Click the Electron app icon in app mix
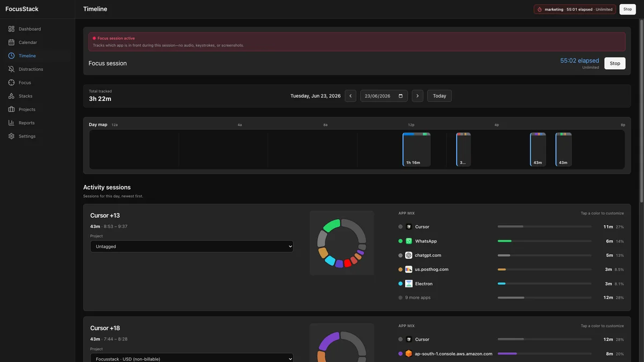Image resolution: width=644 pixels, height=362 pixels. [x=408, y=284]
